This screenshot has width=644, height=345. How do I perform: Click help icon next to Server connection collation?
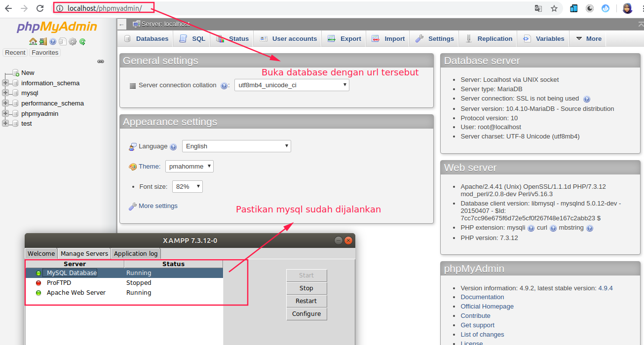pyautogui.click(x=224, y=86)
